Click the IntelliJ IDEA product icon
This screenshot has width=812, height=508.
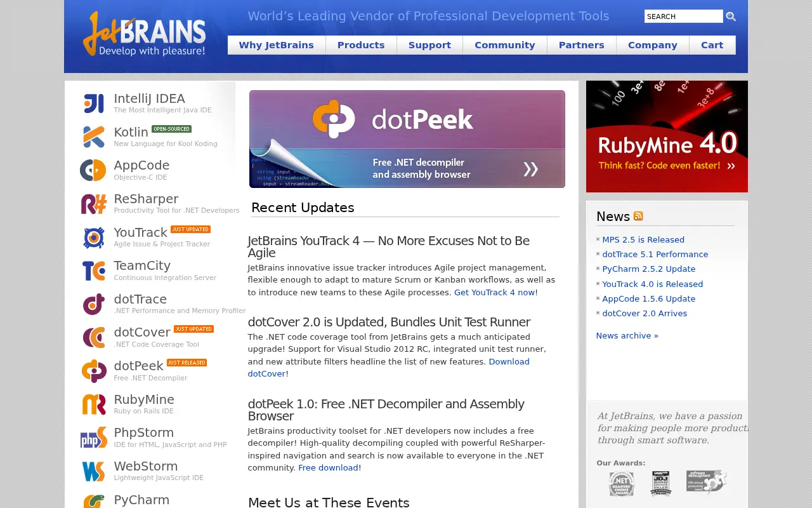click(x=94, y=104)
